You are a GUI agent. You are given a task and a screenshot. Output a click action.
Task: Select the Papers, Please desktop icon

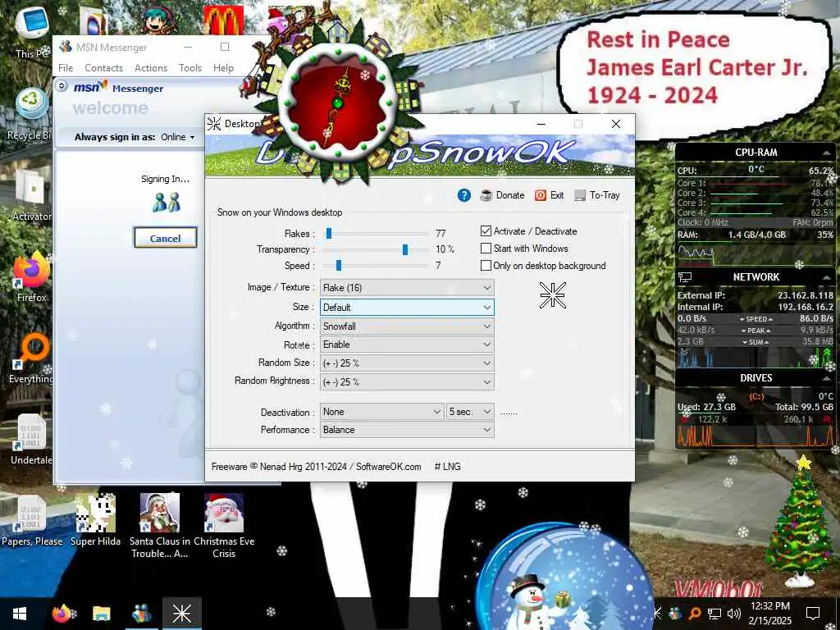(x=32, y=521)
